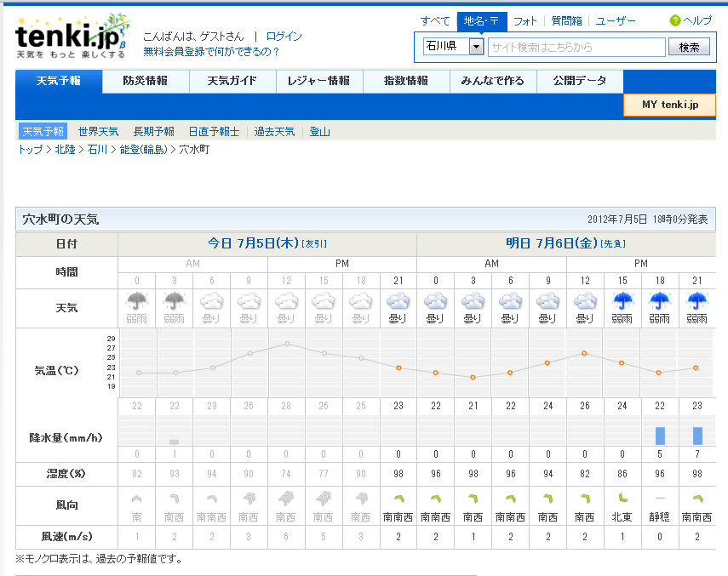Click today's 21:00 cloudy weather icon
The height and width of the screenshot is (576, 728).
[x=398, y=302]
